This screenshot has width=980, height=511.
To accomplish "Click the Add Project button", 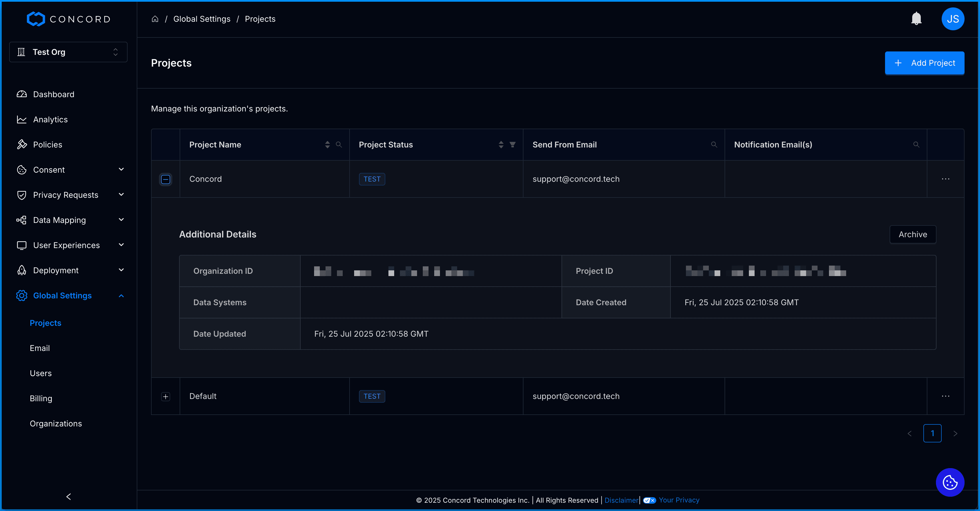I will click(924, 63).
